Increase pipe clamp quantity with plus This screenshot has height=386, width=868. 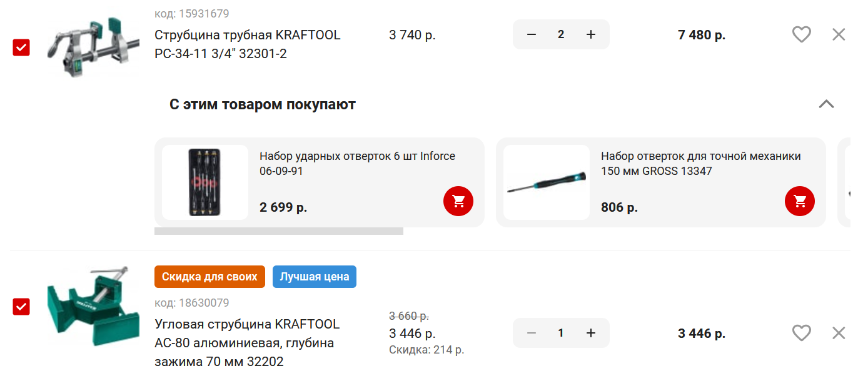[x=590, y=34]
